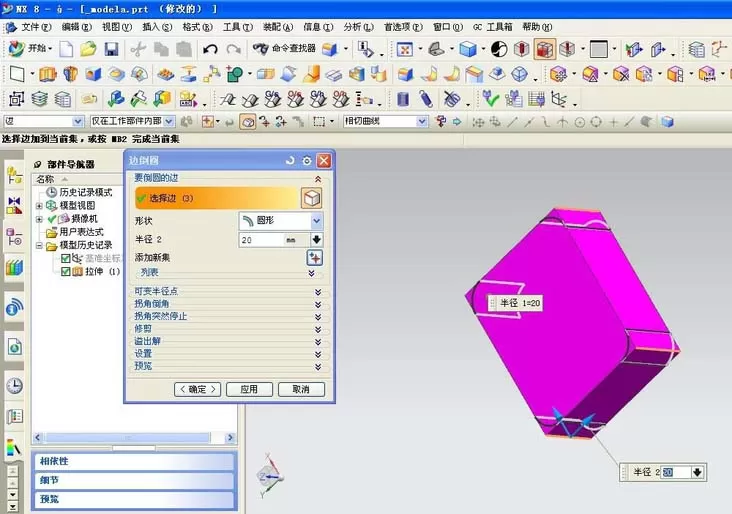
Task: Open the Dependencies (相依性) panel
Action: (x=134, y=461)
